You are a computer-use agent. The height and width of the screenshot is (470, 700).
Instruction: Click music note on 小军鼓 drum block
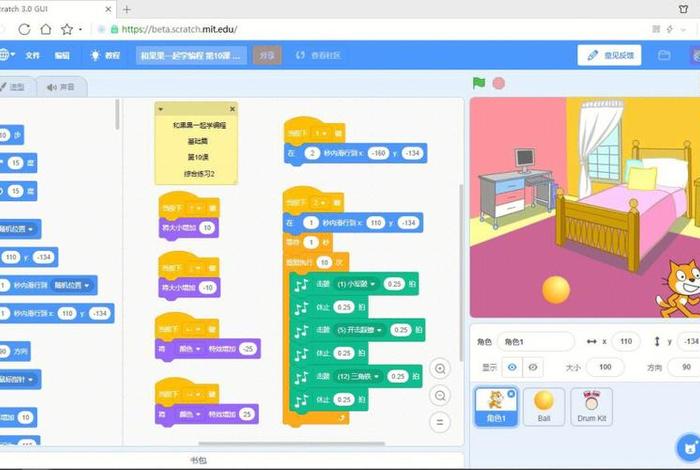coord(301,284)
